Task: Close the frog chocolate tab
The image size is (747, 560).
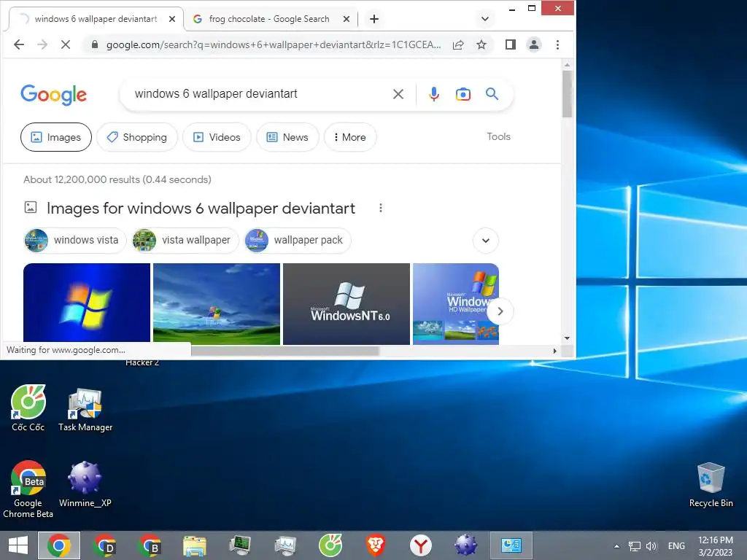Action: [x=347, y=19]
